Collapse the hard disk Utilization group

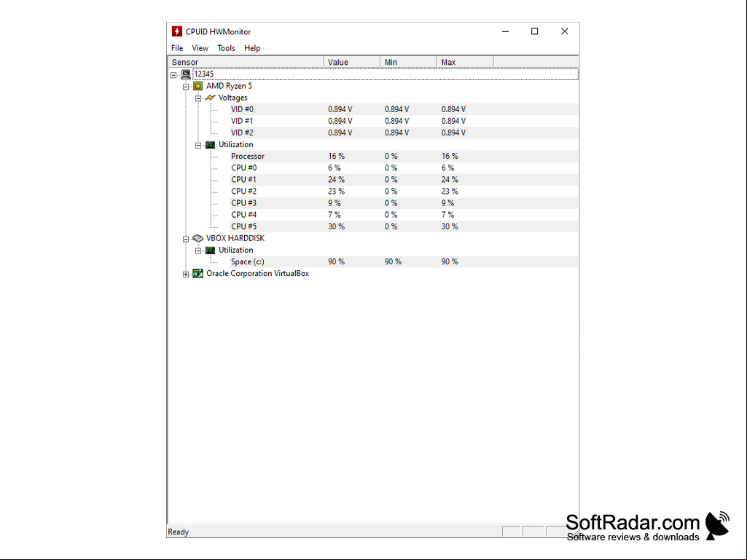pos(198,251)
